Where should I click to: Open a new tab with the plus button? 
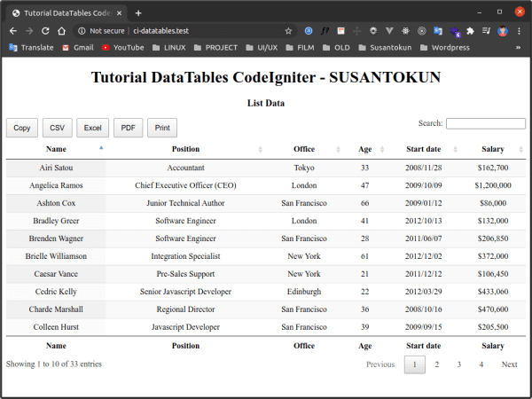pyautogui.click(x=138, y=13)
